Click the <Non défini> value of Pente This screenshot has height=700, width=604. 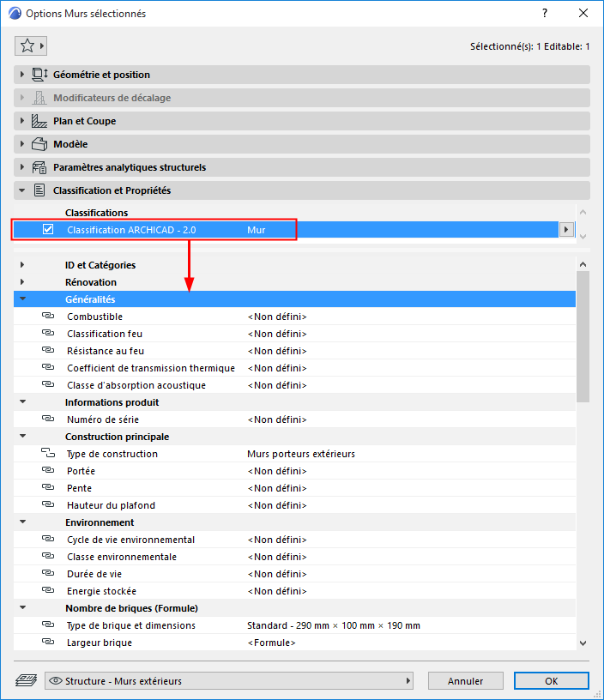tap(277, 488)
